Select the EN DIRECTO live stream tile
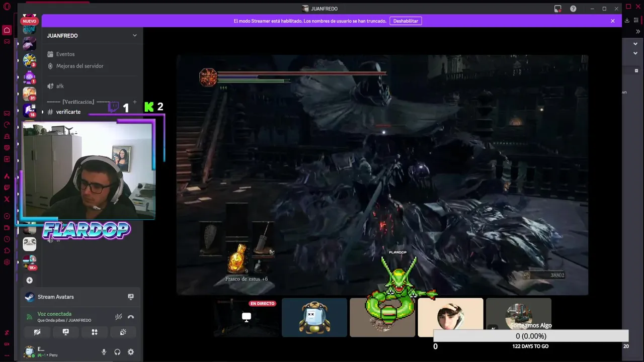 pos(246,317)
